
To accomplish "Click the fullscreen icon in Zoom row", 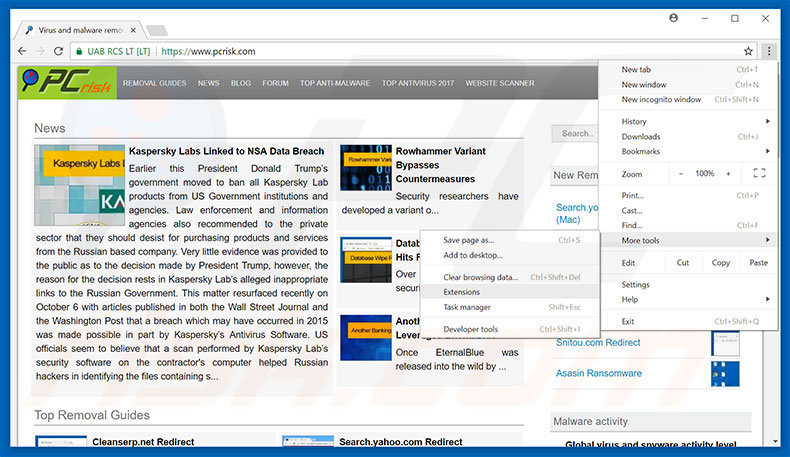I will pyautogui.click(x=759, y=173).
